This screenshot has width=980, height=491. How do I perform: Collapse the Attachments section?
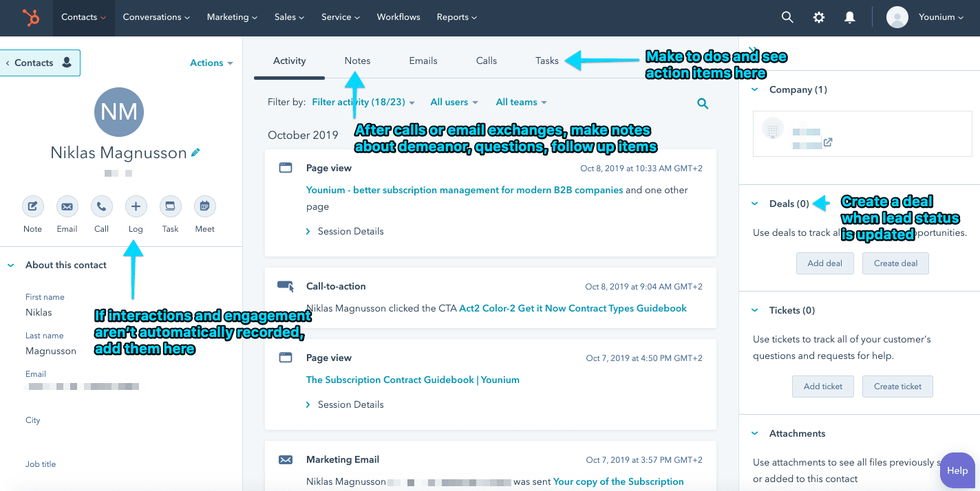(x=755, y=433)
